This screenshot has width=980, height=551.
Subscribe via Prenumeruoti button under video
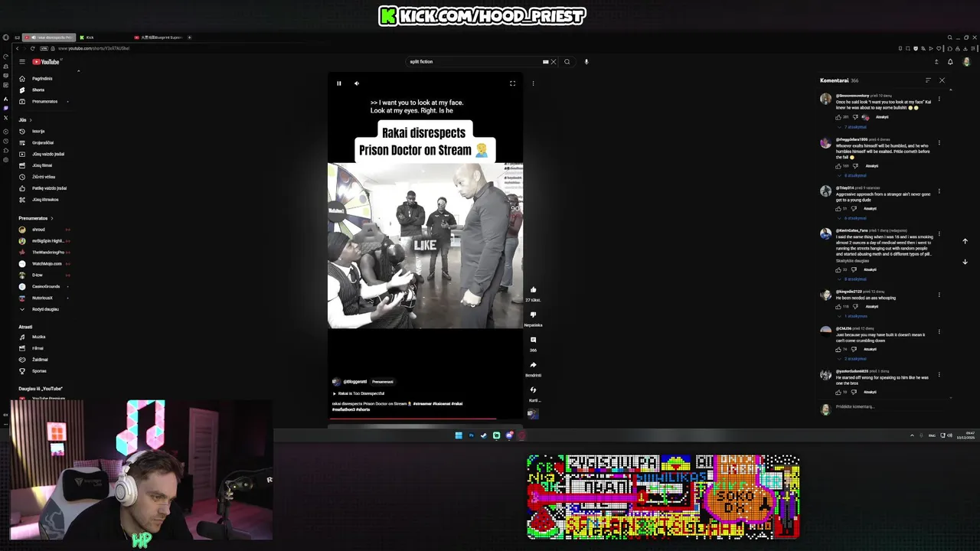383,382
